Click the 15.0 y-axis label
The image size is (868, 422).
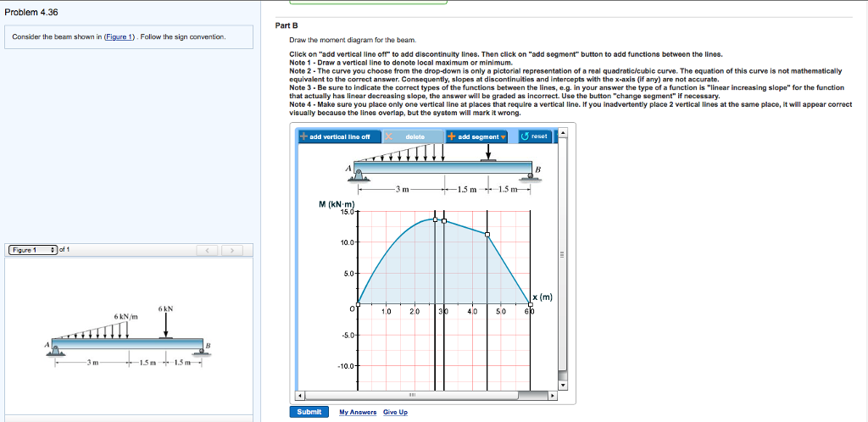348,212
